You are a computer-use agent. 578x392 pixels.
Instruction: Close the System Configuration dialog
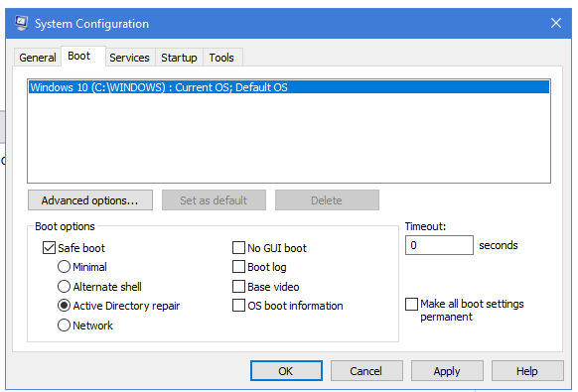tap(556, 23)
